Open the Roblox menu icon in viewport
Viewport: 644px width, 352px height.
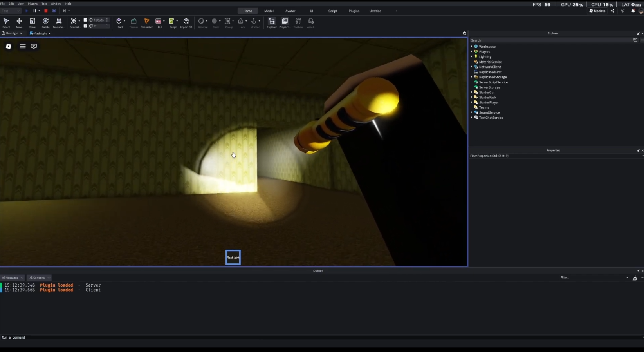(9, 46)
